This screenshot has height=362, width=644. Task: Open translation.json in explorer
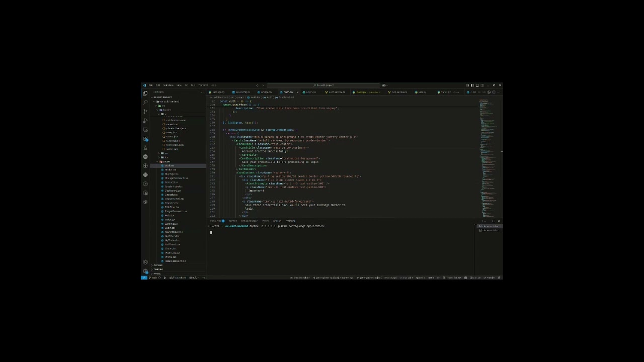[x=178, y=145]
